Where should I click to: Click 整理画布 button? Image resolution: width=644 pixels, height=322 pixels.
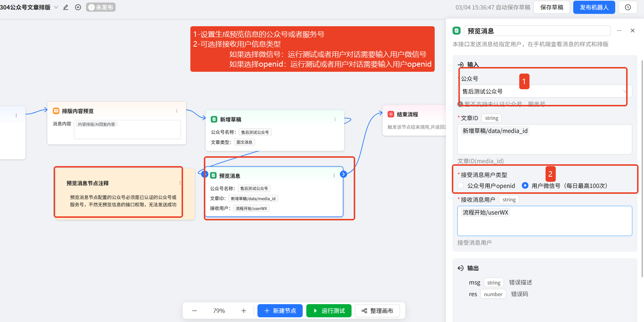pos(377,311)
